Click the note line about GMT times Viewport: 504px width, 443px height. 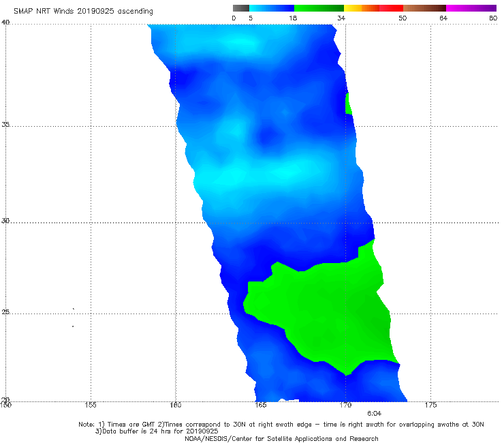tap(281, 425)
